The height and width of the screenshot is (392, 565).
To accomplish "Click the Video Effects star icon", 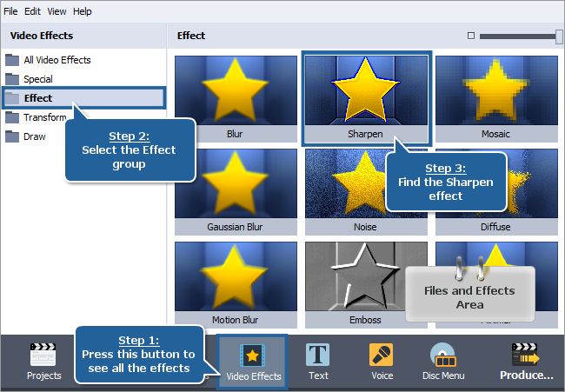I will pyautogui.click(x=252, y=355).
